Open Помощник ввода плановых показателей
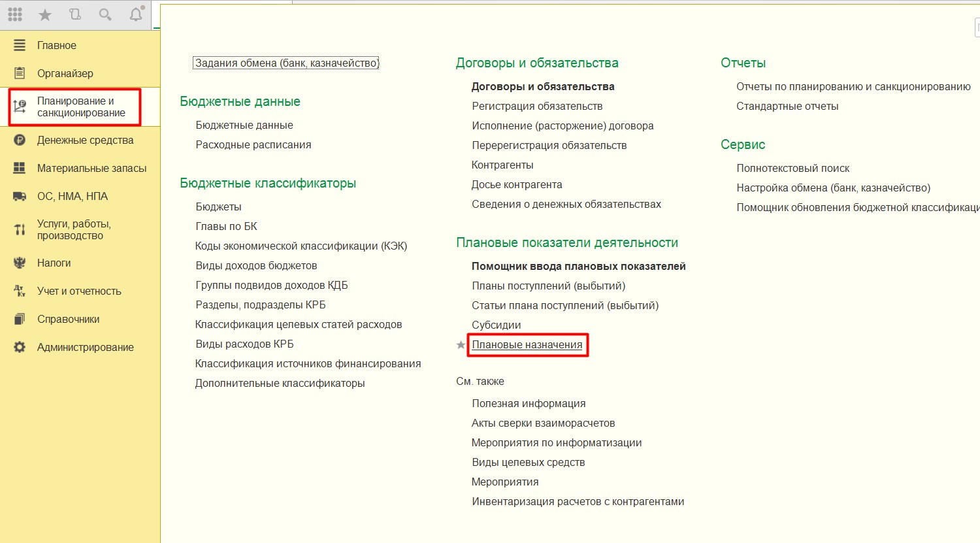Screen dimensions: 980x543 click(x=579, y=266)
